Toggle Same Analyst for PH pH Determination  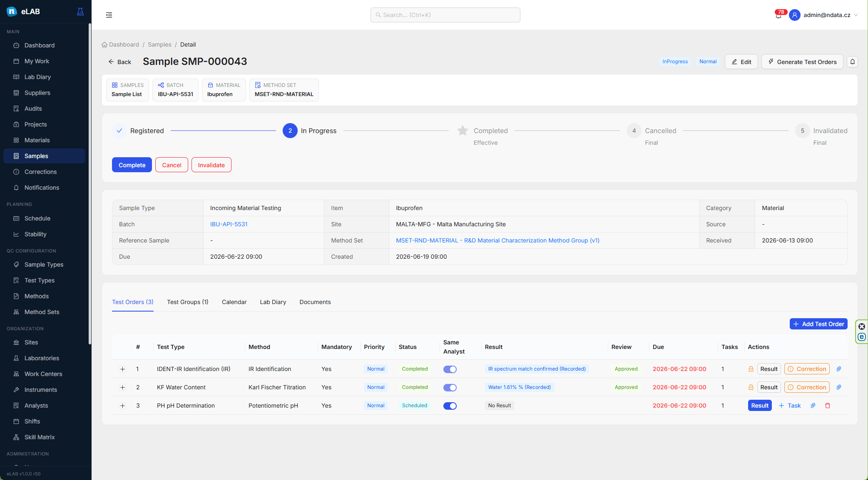(450, 406)
